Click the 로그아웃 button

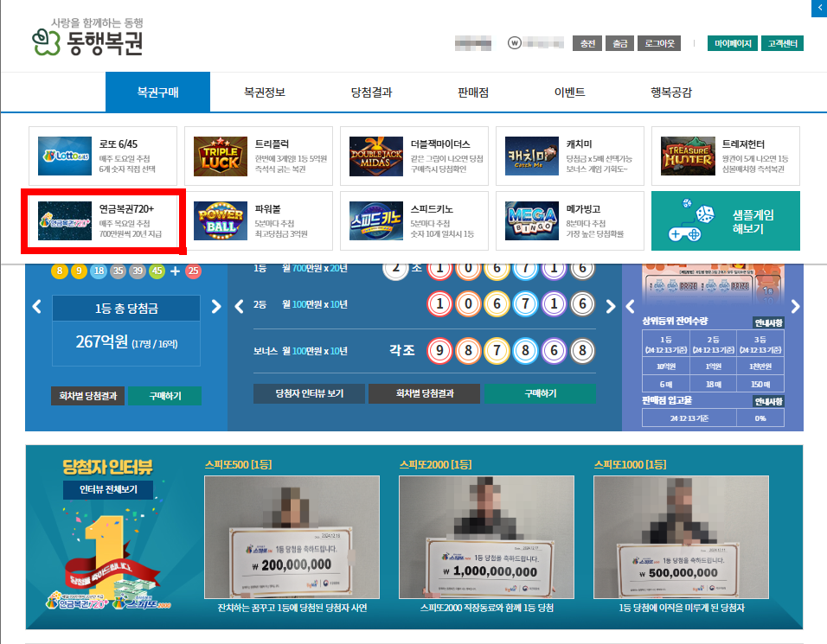click(x=659, y=43)
